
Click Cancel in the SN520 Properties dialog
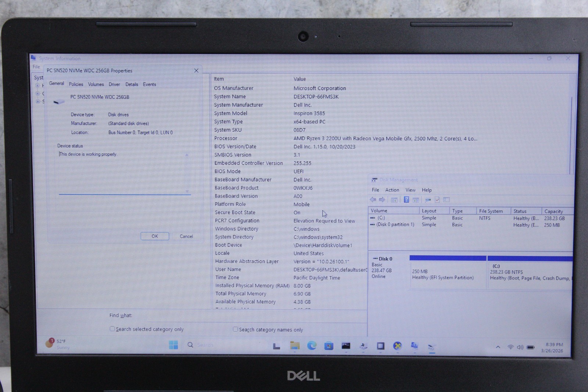click(x=186, y=236)
